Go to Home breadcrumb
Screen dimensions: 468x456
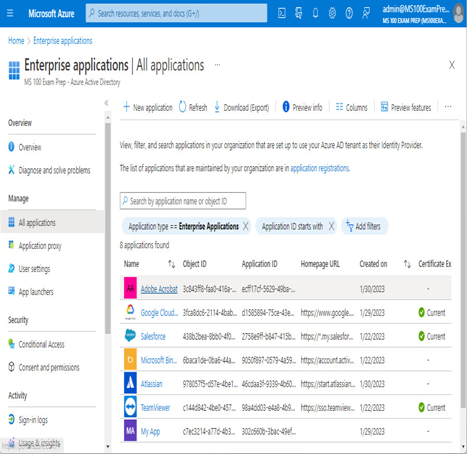click(x=16, y=41)
